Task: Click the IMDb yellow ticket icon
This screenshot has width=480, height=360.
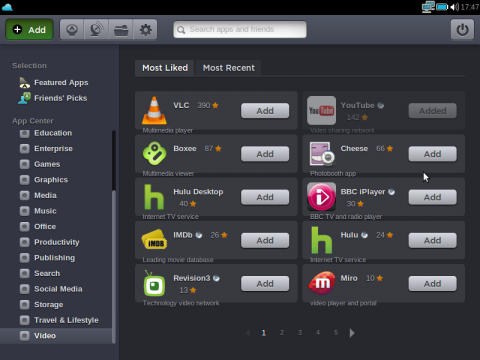Action: (x=154, y=239)
